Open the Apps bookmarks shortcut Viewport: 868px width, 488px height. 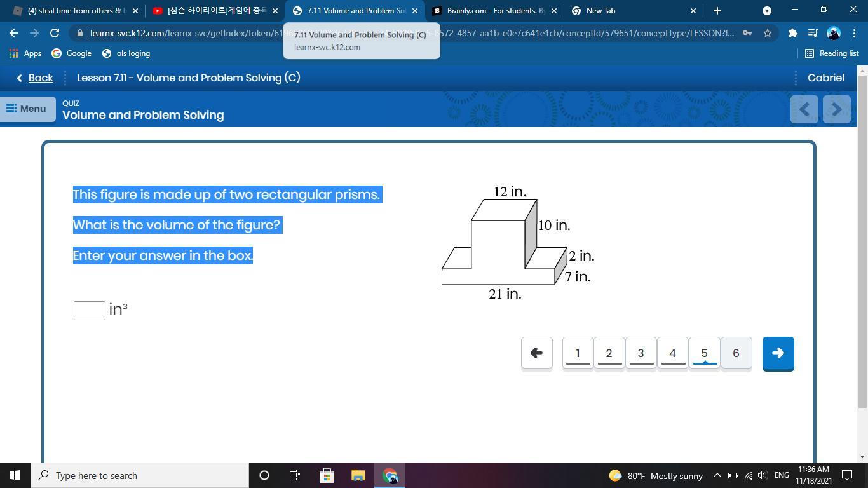click(25, 53)
